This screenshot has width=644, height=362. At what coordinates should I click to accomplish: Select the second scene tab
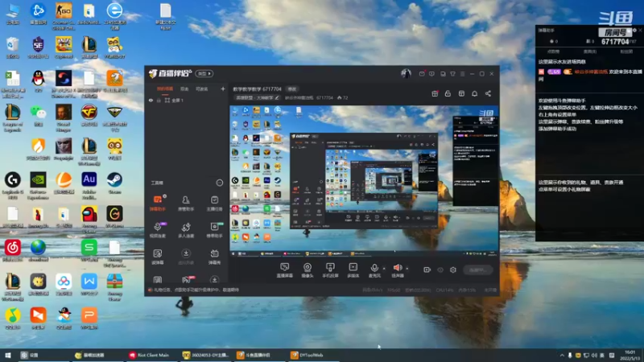pos(184,88)
